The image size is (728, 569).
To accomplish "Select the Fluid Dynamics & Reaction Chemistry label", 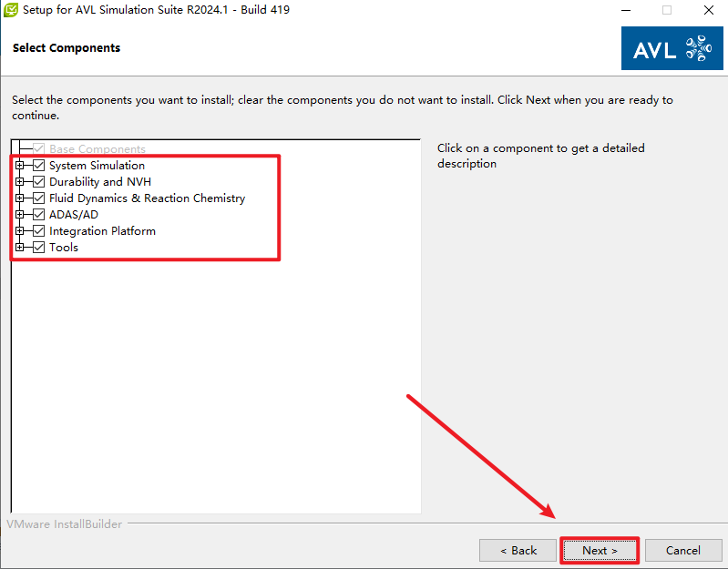I will 147,198.
